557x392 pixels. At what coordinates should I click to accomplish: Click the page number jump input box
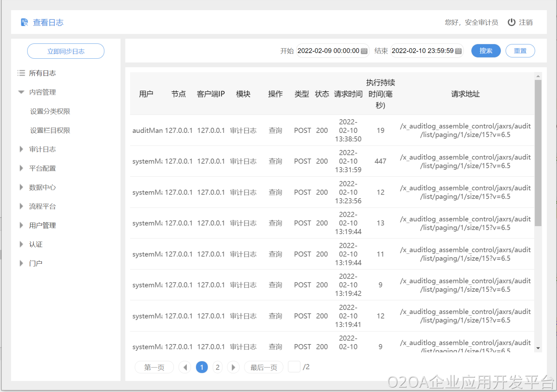point(294,367)
